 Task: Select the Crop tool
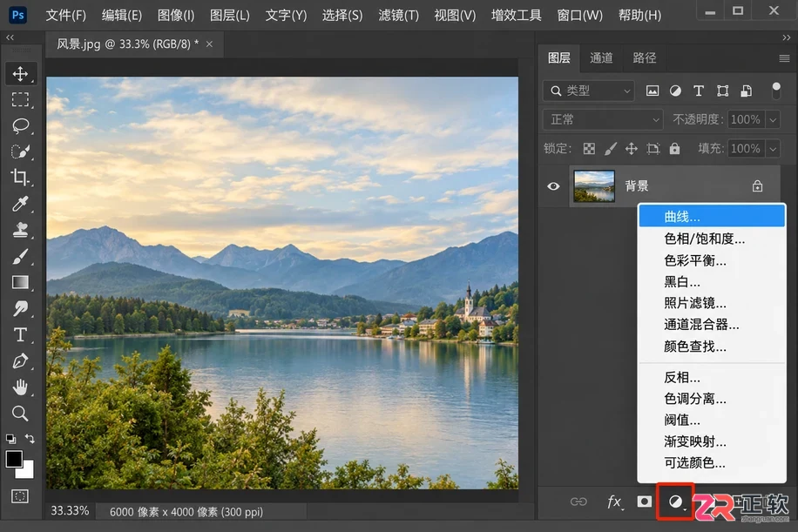(x=20, y=178)
